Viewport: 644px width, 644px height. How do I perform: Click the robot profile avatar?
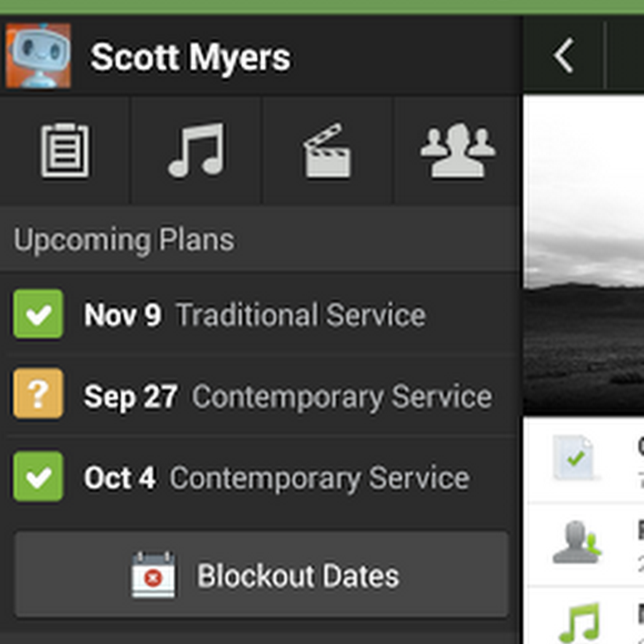tap(38, 56)
